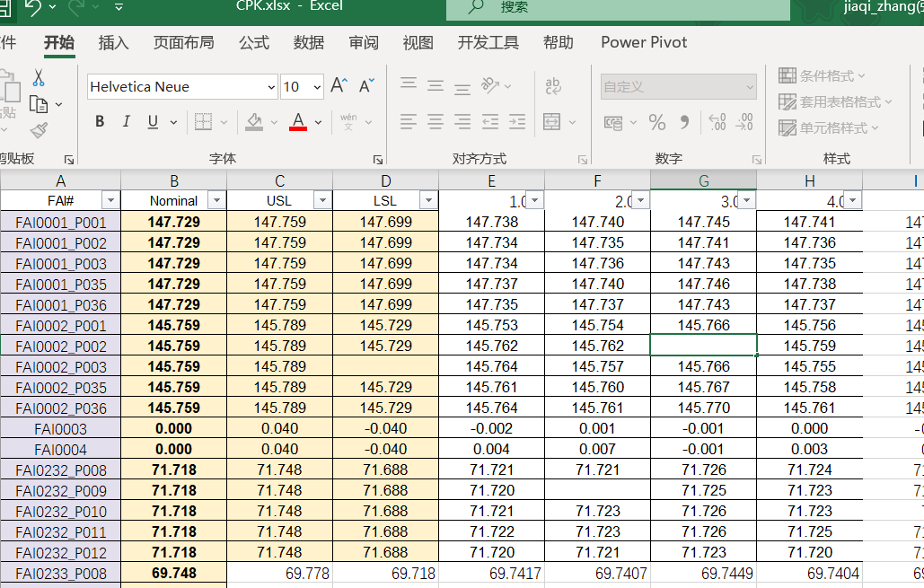
Task: Open filter dropdown for USL column
Action: click(x=322, y=201)
